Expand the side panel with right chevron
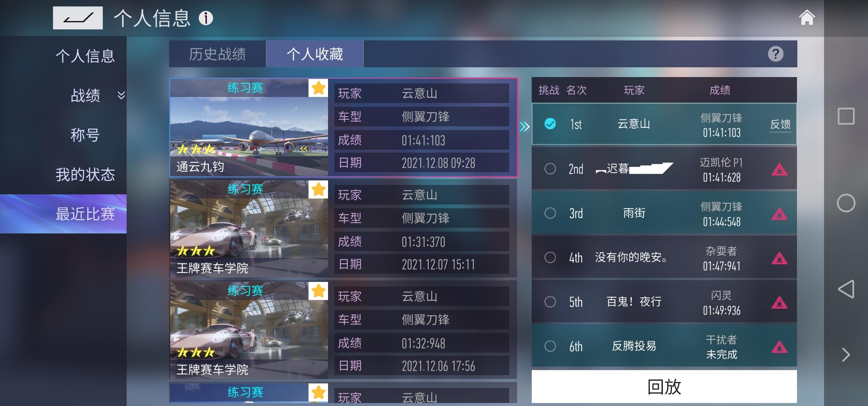This screenshot has height=406, width=868. click(x=846, y=354)
